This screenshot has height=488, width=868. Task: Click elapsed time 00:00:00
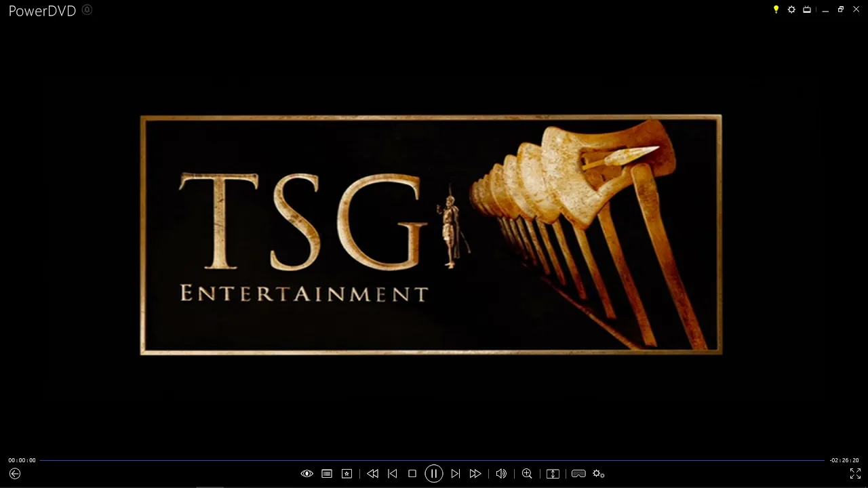pyautogui.click(x=22, y=460)
